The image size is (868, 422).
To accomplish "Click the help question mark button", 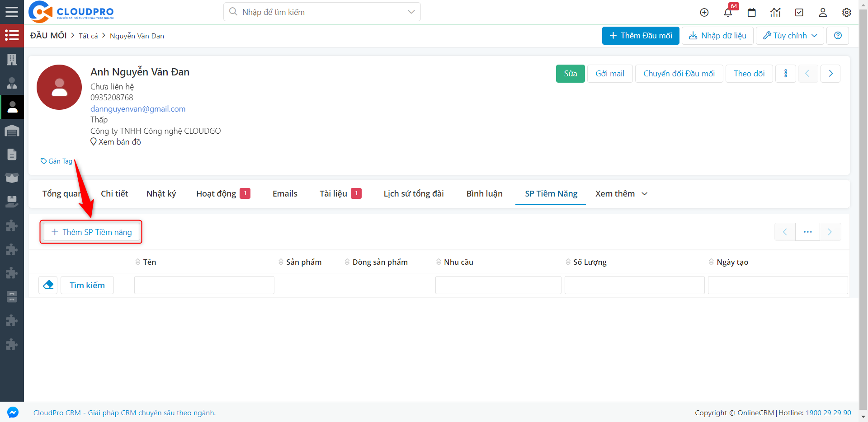I will click(838, 36).
